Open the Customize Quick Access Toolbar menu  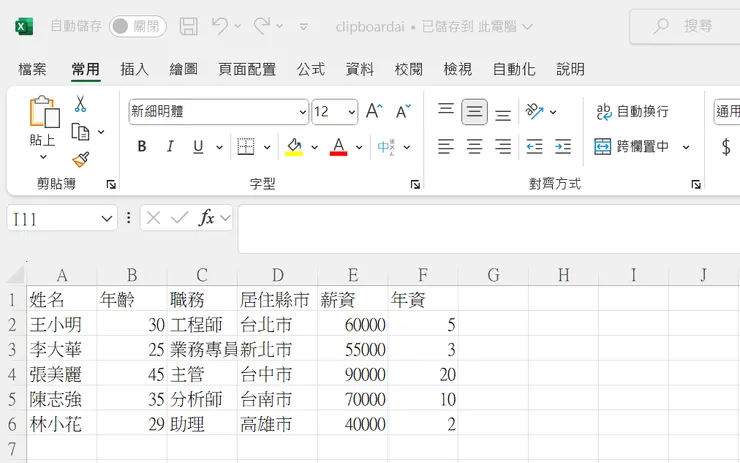tap(304, 27)
